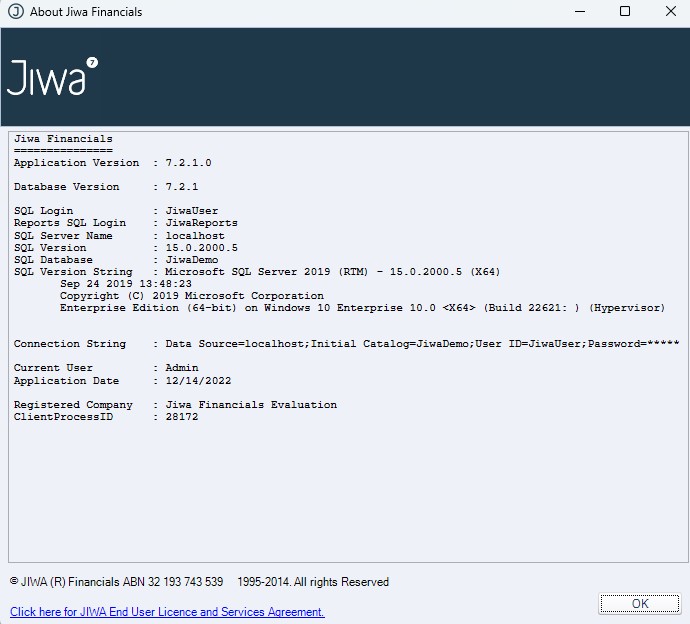Maximize the About Jiwa Financials window
The height and width of the screenshot is (624, 690).
pos(625,12)
